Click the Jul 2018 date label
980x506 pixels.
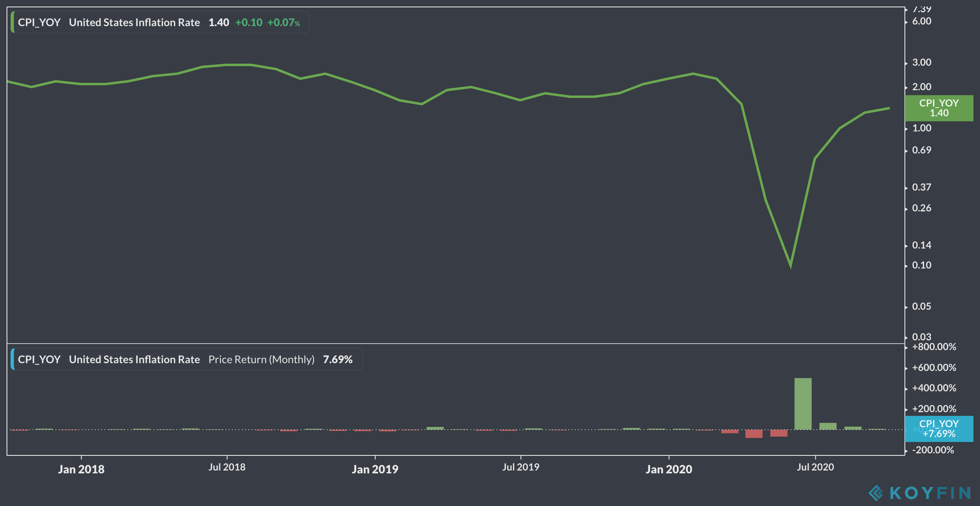pos(227,467)
